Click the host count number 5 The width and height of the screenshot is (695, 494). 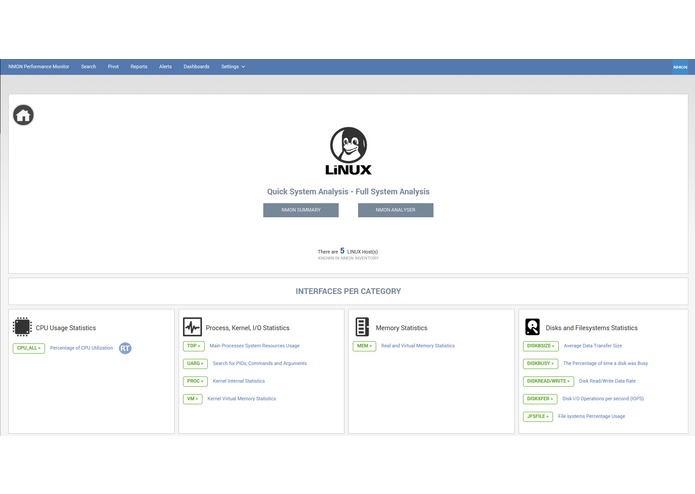342,251
